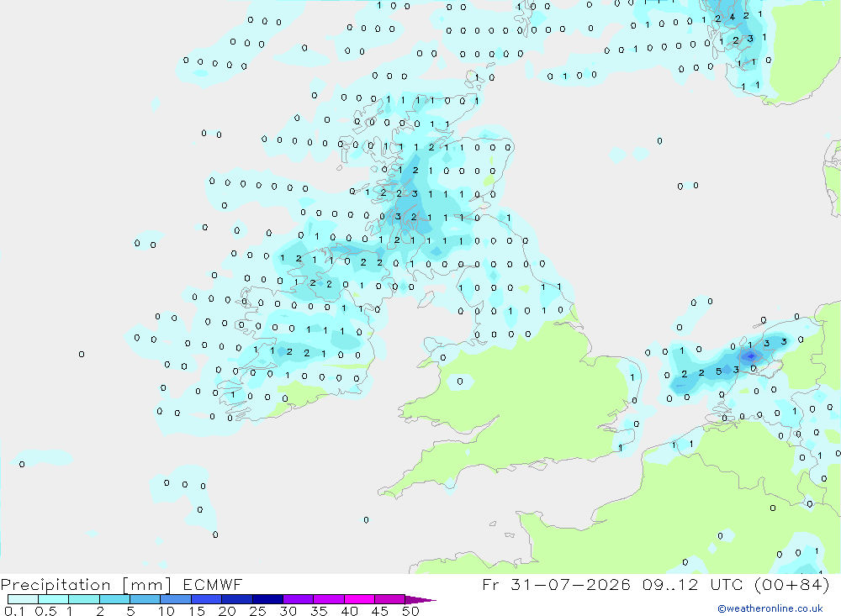Click the 0.1–0.5 mm lightest legend swatch

(23, 599)
